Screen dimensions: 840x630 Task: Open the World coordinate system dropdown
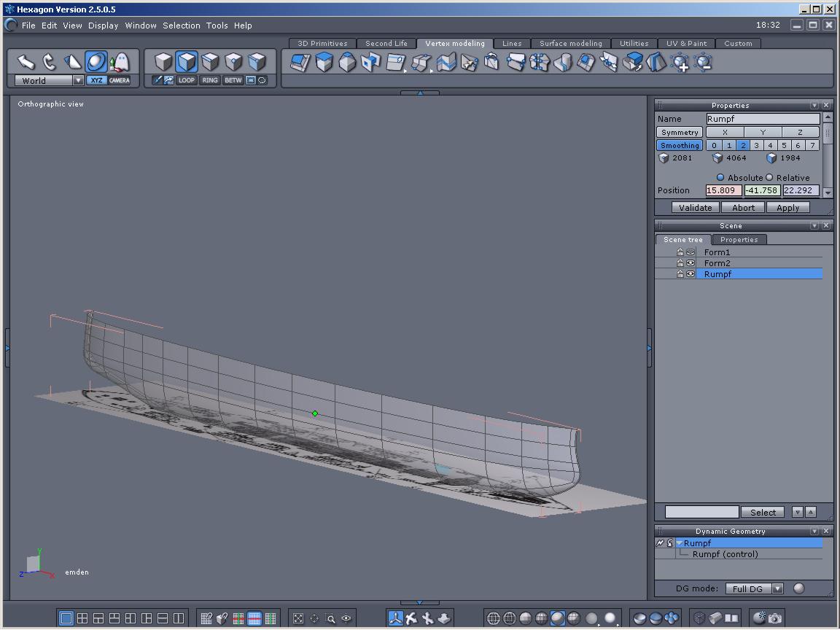click(x=78, y=80)
